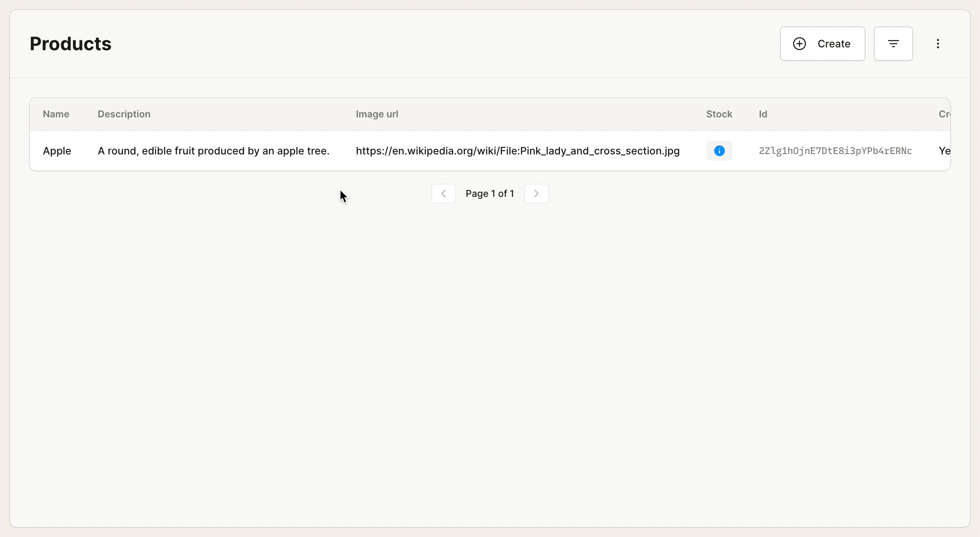The image size is (980, 537).
Task: Navigate to previous page using left arrow
Action: pyautogui.click(x=444, y=193)
